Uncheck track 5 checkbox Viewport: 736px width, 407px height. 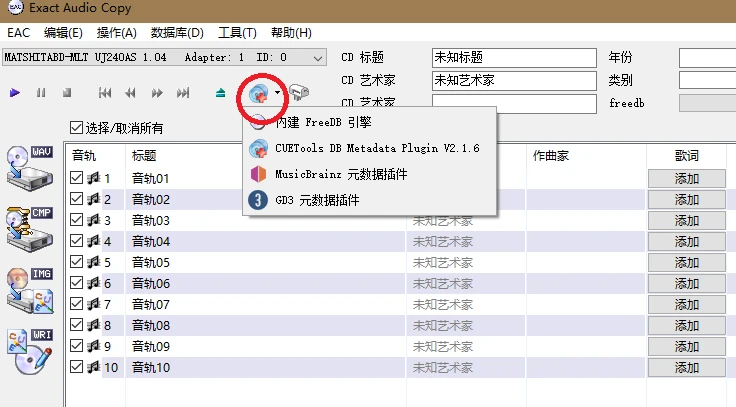click(x=76, y=261)
